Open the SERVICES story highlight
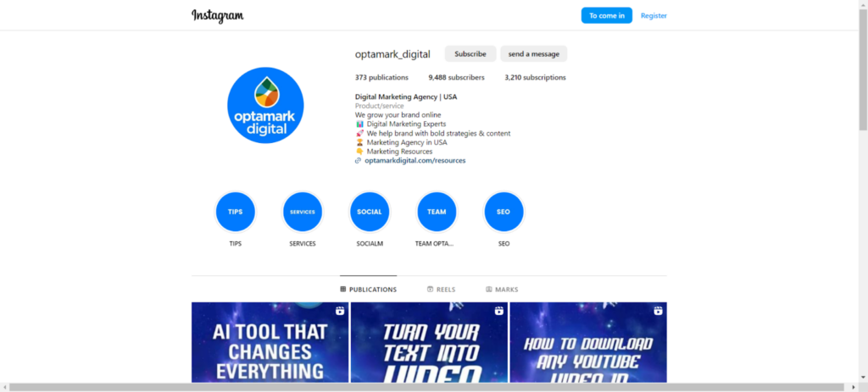 coord(303,212)
